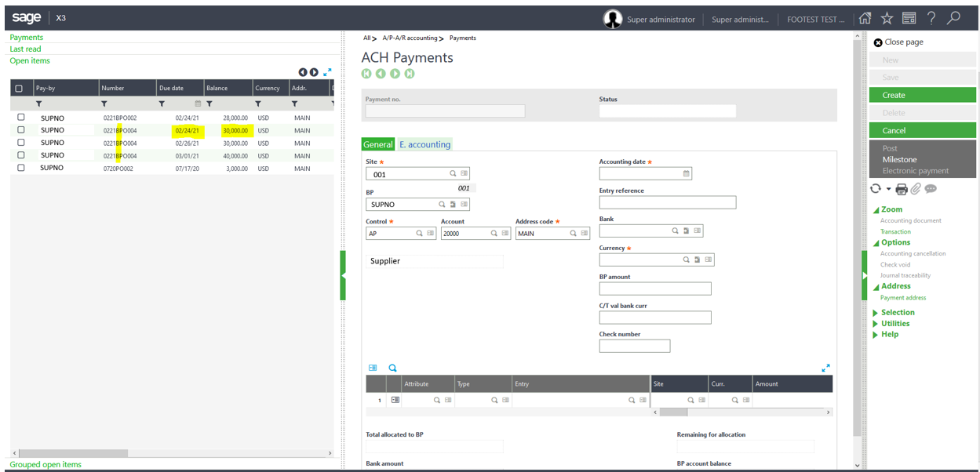Open Accounting date calendar picker
The image size is (980, 472).
click(687, 174)
